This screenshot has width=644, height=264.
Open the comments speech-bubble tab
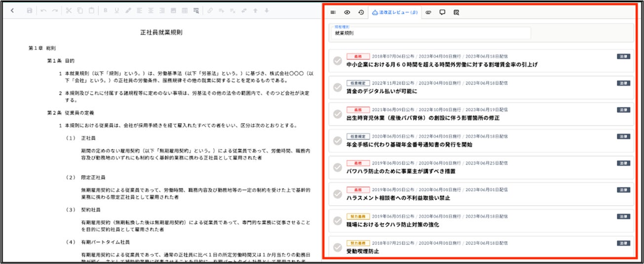tap(442, 12)
